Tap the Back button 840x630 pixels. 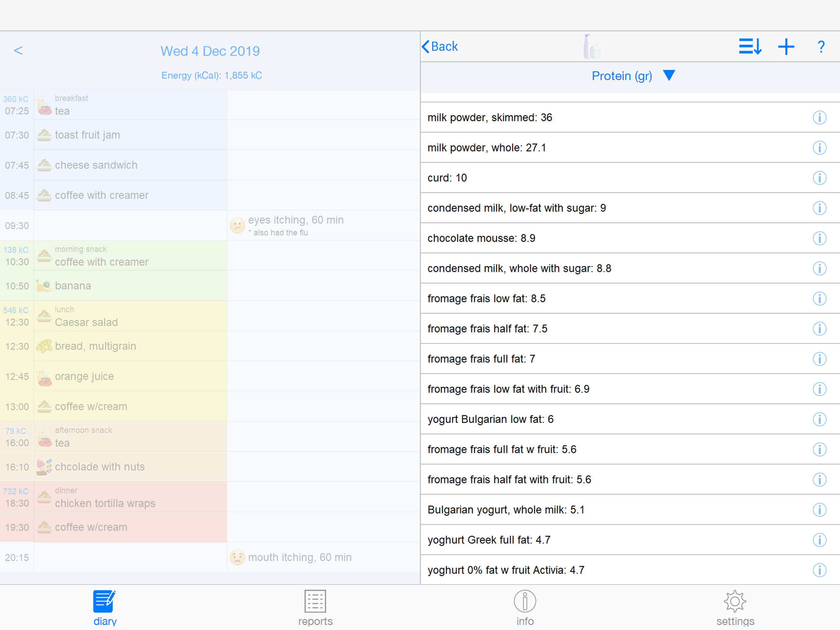[440, 46]
